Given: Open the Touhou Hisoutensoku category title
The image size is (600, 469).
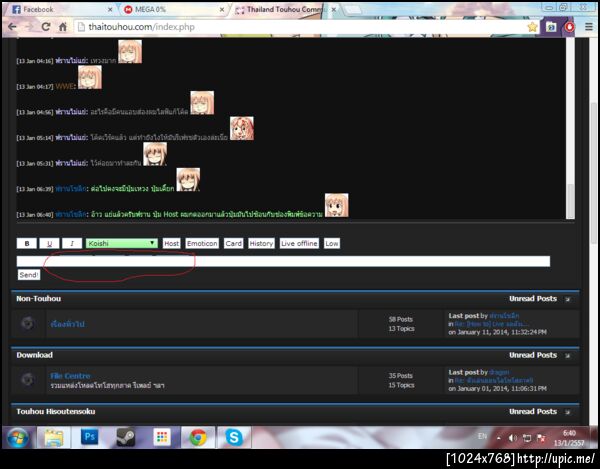Looking at the screenshot, I should [55, 412].
